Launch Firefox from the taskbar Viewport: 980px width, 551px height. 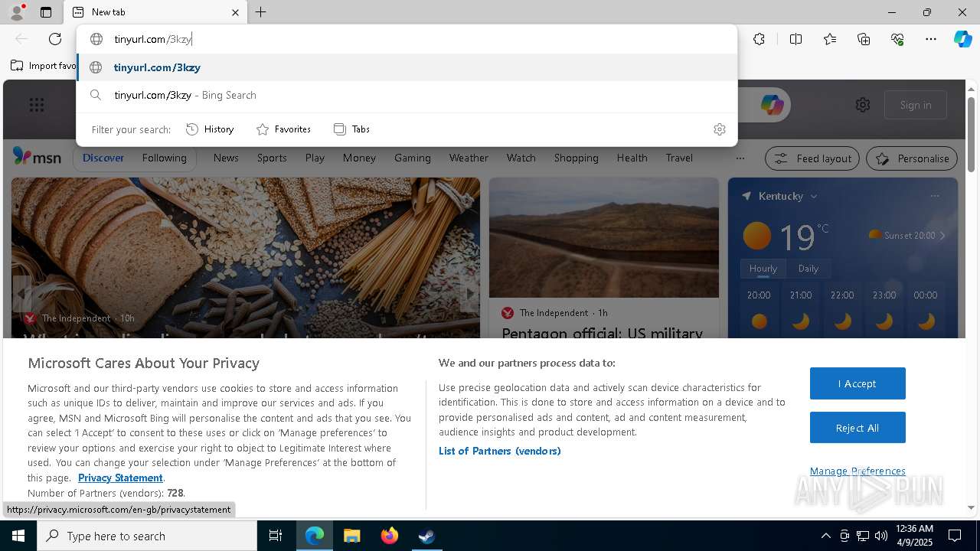click(389, 536)
